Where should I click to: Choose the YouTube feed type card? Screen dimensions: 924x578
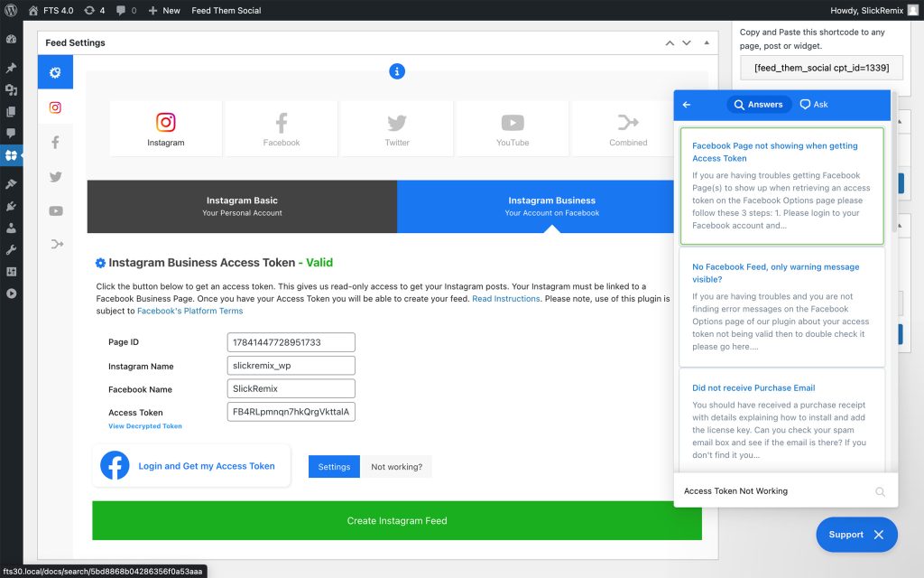(513, 128)
